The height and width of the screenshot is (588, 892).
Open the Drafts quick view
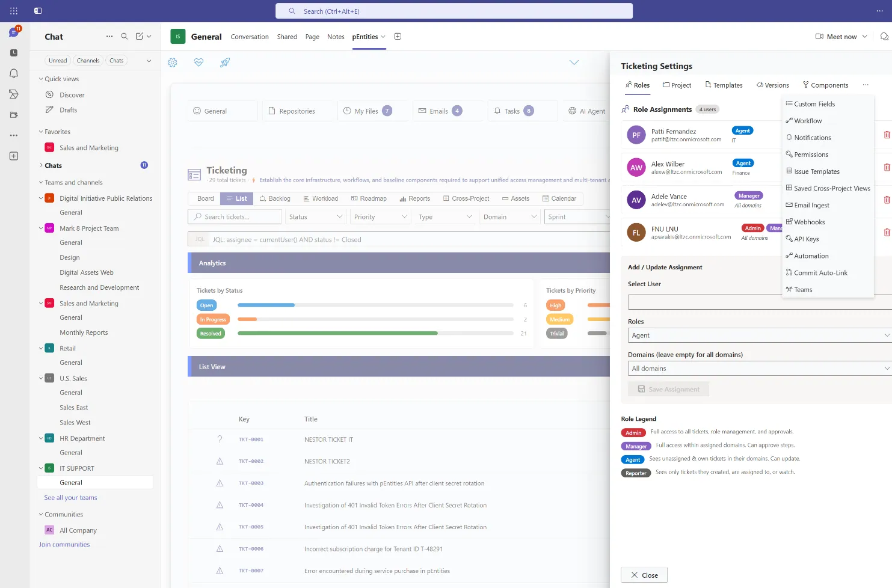pos(68,110)
